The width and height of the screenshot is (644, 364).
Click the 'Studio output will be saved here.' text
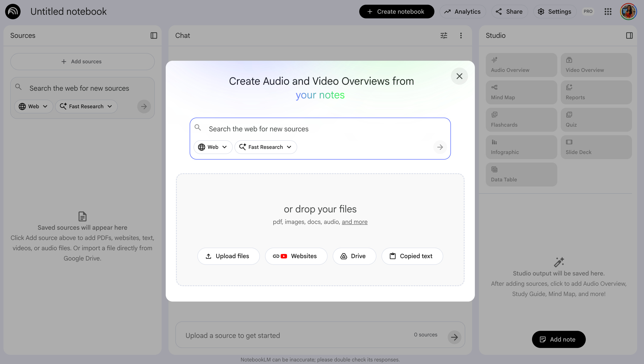click(x=559, y=273)
